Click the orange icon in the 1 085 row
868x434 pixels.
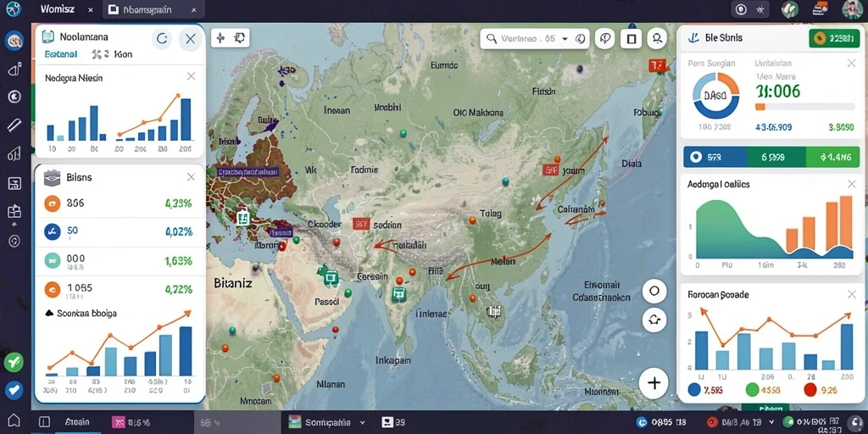[x=52, y=288]
